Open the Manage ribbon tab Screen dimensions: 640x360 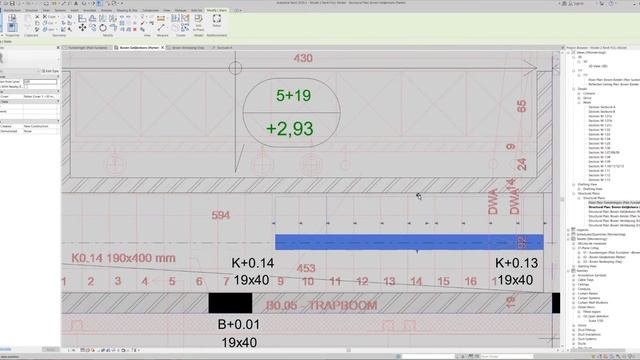(x=180, y=10)
